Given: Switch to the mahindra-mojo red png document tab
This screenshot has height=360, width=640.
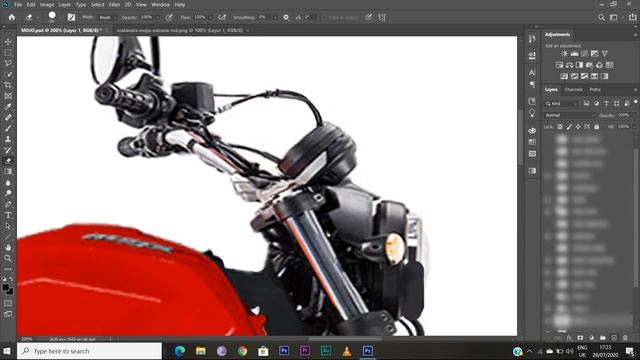Looking at the screenshot, I should click(x=180, y=30).
